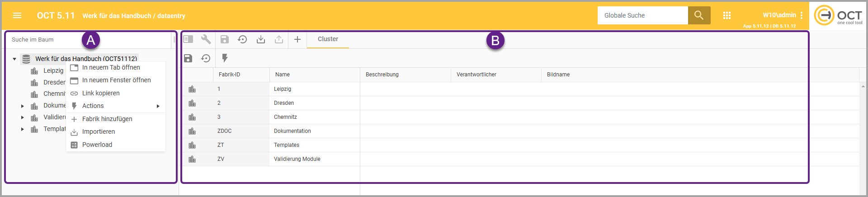Click the Dokumentation row in table
868x197 pixels.
click(x=292, y=131)
